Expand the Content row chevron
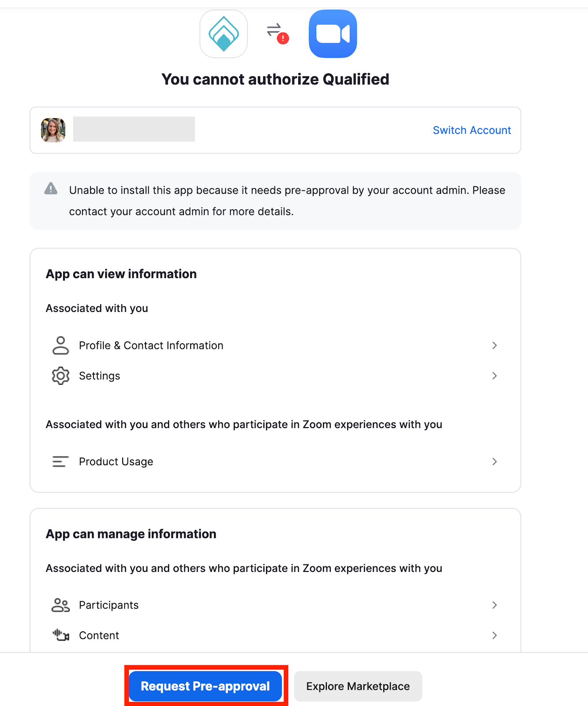 pos(494,635)
